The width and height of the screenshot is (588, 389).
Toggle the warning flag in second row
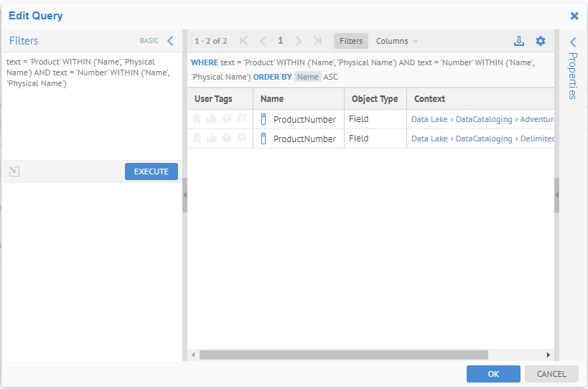227,139
